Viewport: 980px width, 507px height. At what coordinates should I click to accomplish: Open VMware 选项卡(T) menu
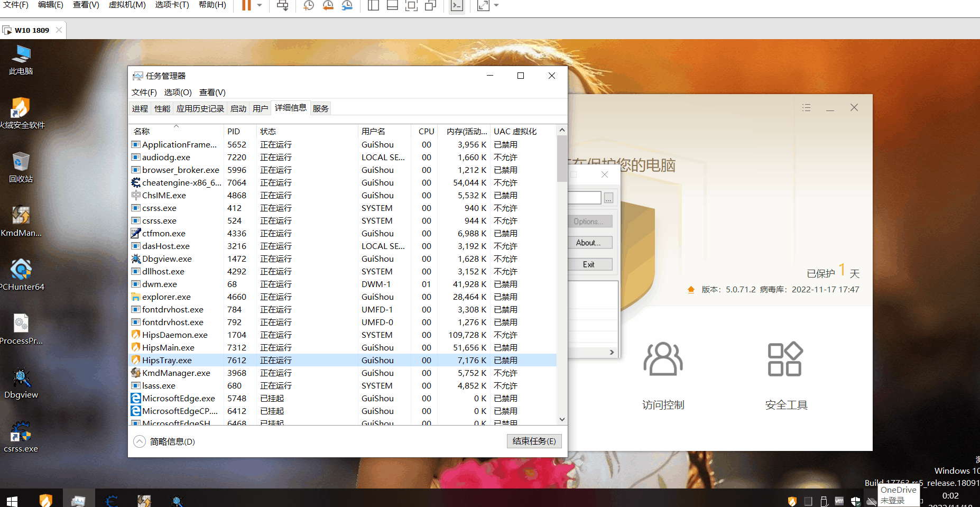click(x=172, y=5)
